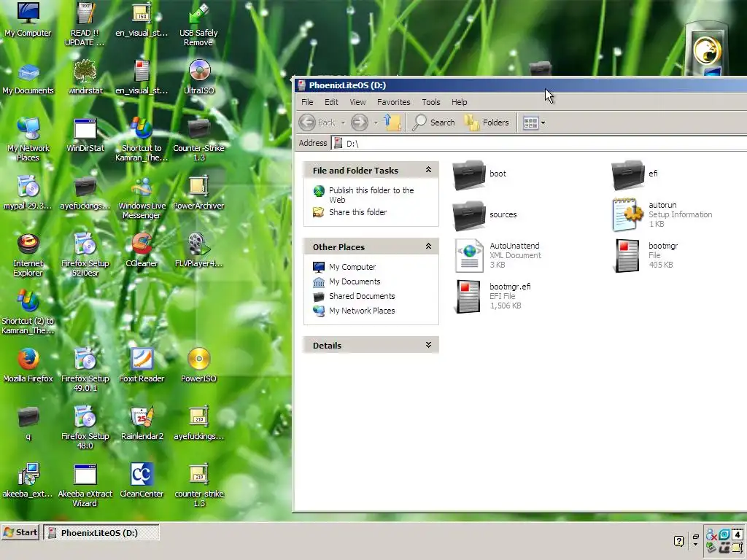
Task: Click the PhoenixLiteOS (D:) window title bar
Action: click(519, 85)
